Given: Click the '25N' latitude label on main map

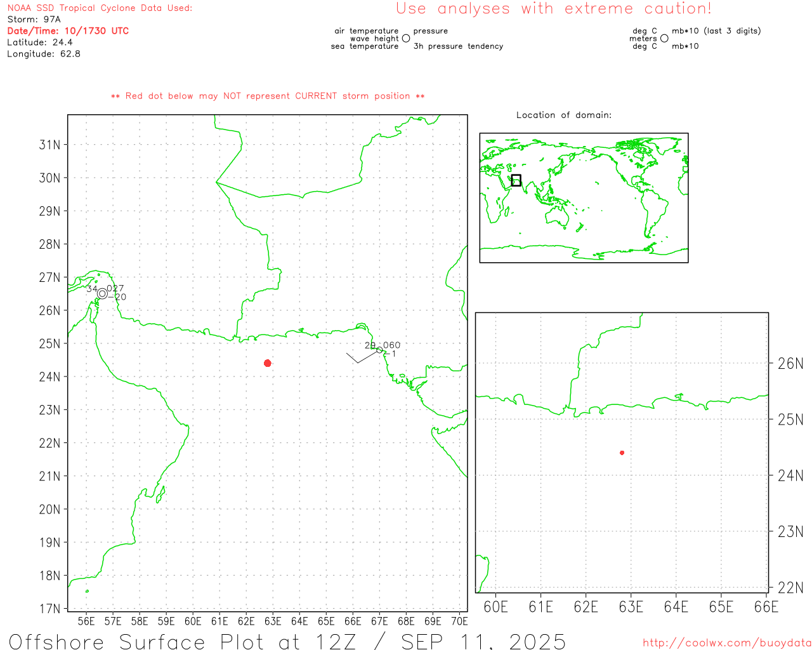Looking at the screenshot, I should 49,343.
